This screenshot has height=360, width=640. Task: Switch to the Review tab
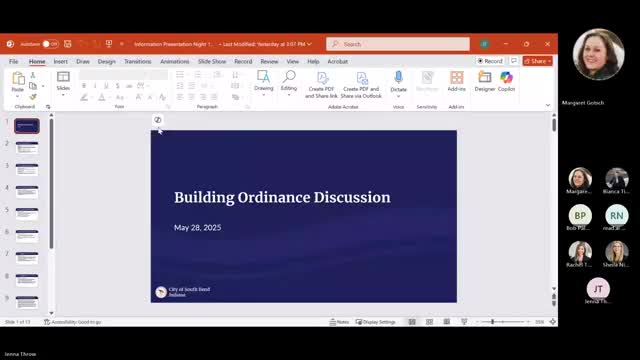[x=269, y=61]
